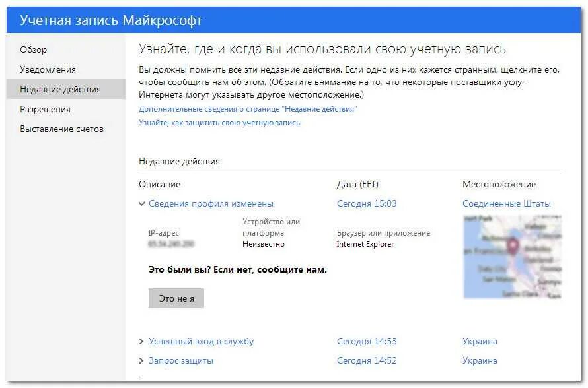Click the blurred IP-адрес value
Image resolution: width=588 pixels, height=388 pixels.
pyautogui.click(x=171, y=244)
